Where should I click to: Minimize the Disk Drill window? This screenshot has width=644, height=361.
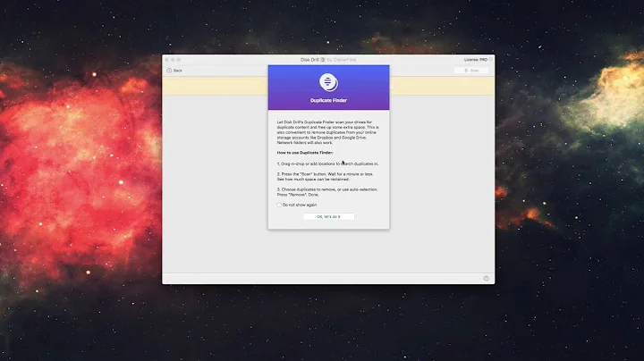point(173,60)
